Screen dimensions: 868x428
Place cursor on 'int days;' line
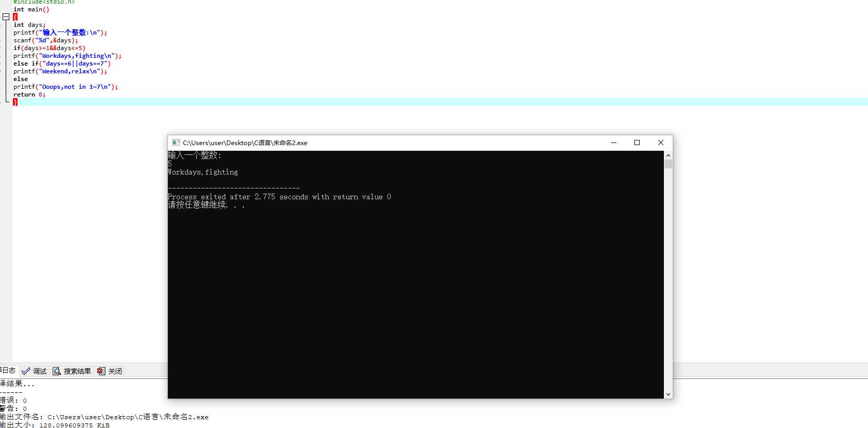pyautogui.click(x=29, y=25)
